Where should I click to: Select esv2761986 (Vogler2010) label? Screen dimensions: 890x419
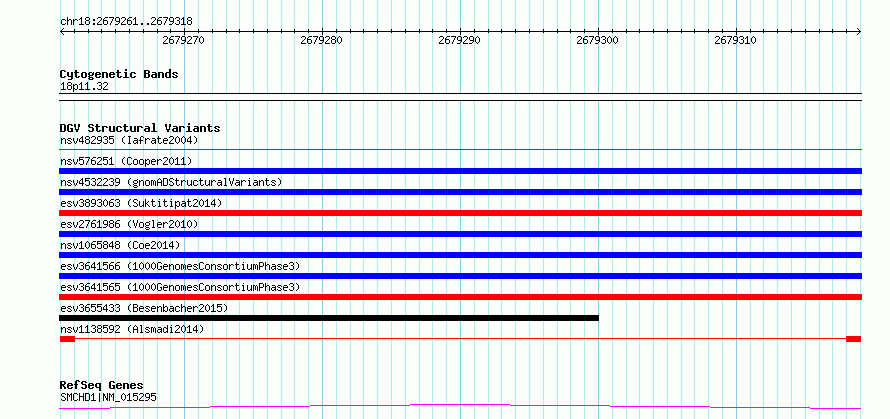pyautogui.click(x=129, y=224)
